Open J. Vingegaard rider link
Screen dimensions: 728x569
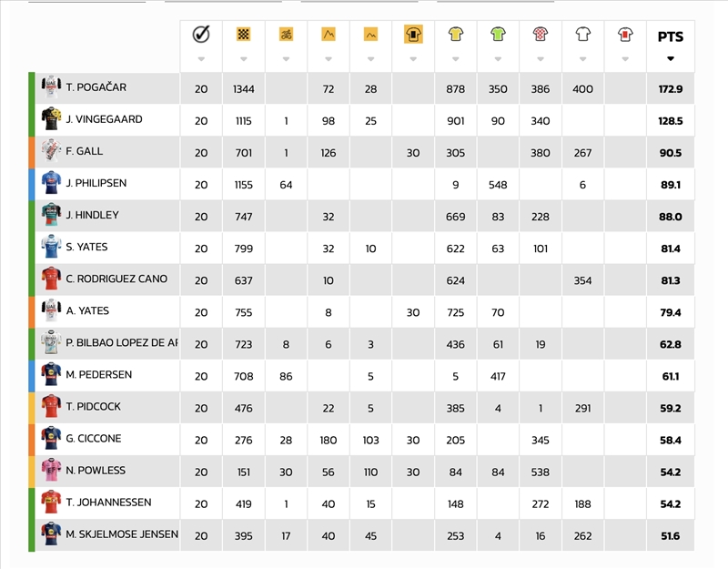[x=104, y=120]
